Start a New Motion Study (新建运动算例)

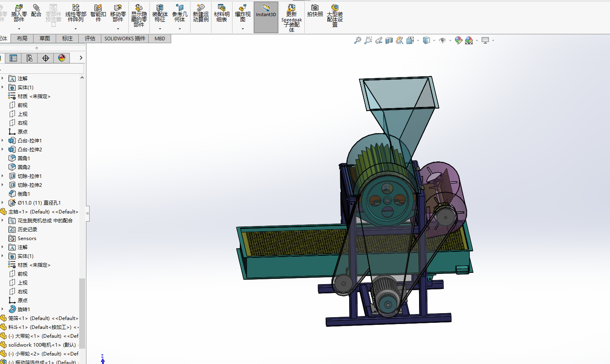201,13
